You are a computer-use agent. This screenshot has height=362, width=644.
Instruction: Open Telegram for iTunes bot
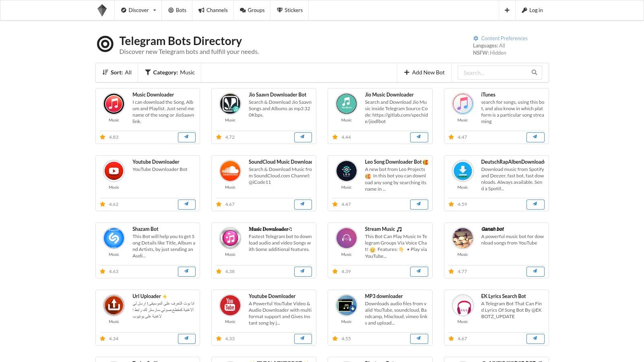(535, 137)
